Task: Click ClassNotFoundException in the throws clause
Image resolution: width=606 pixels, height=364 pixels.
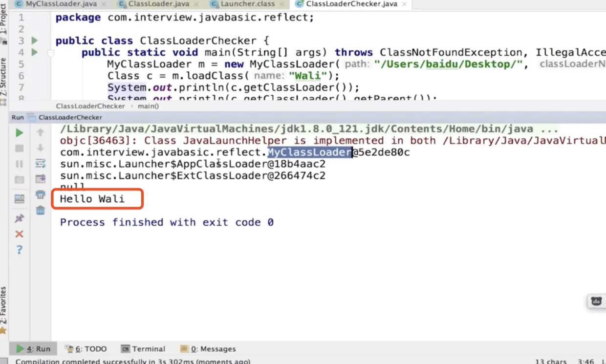Action: click(x=451, y=52)
